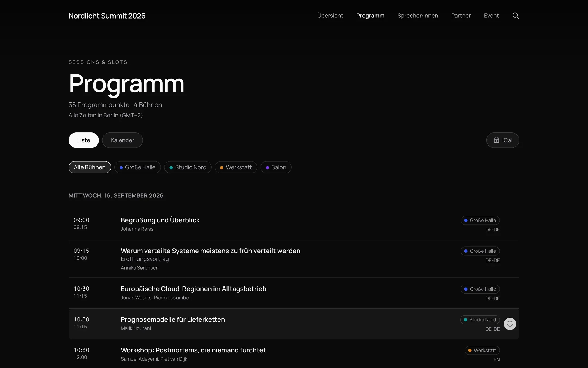This screenshot has width=588, height=368.
Task: Download the iCal calendar export
Action: point(503,140)
